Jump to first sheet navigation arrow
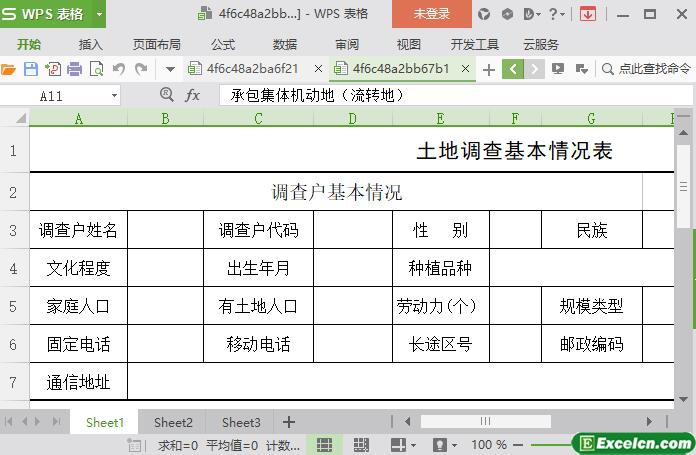The height and width of the screenshot is (455, 696). [x=8, y=421]
